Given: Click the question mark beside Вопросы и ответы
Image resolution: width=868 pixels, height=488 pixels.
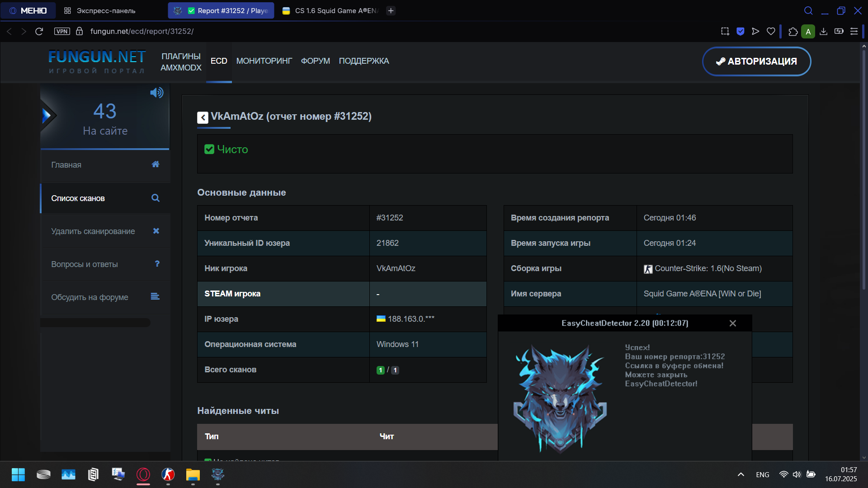Looking at the screenshot, I should click(x=157, y=263).
